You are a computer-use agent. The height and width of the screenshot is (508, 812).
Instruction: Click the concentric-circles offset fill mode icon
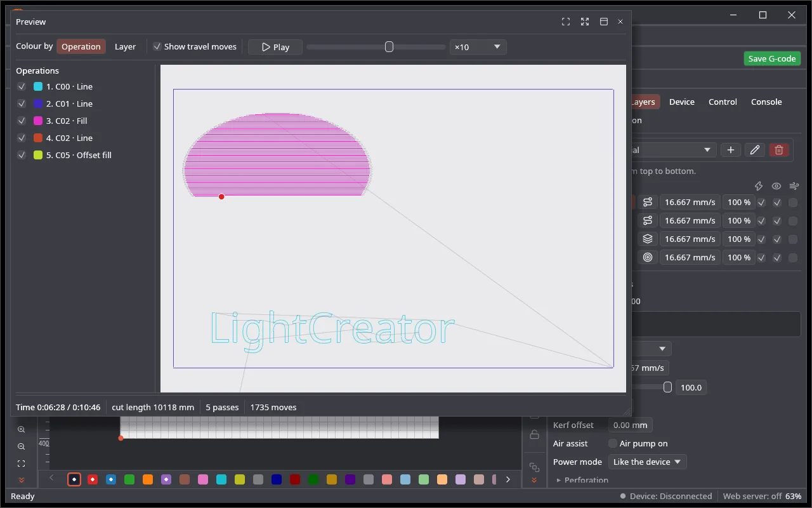[x=648, y=257]
